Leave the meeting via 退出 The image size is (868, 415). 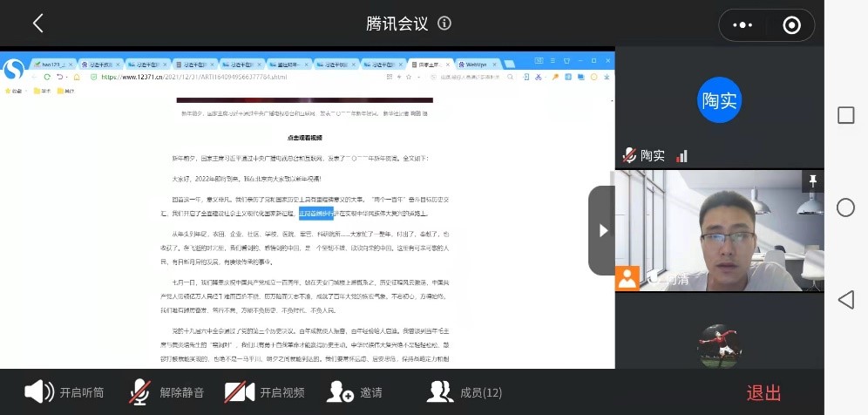763,393
